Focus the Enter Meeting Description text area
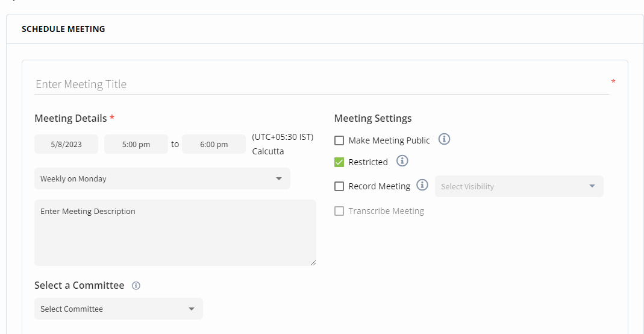This screenshot has height=334, width=644. coord(175,233)
